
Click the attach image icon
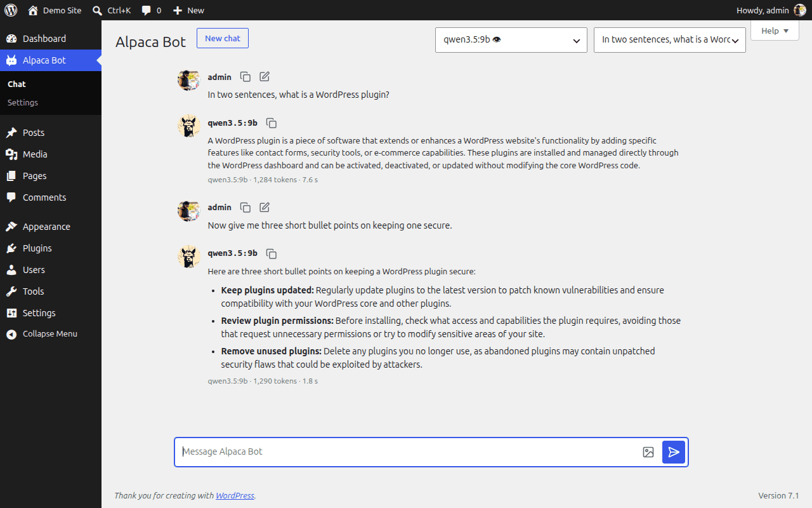[x=648, y=452]
